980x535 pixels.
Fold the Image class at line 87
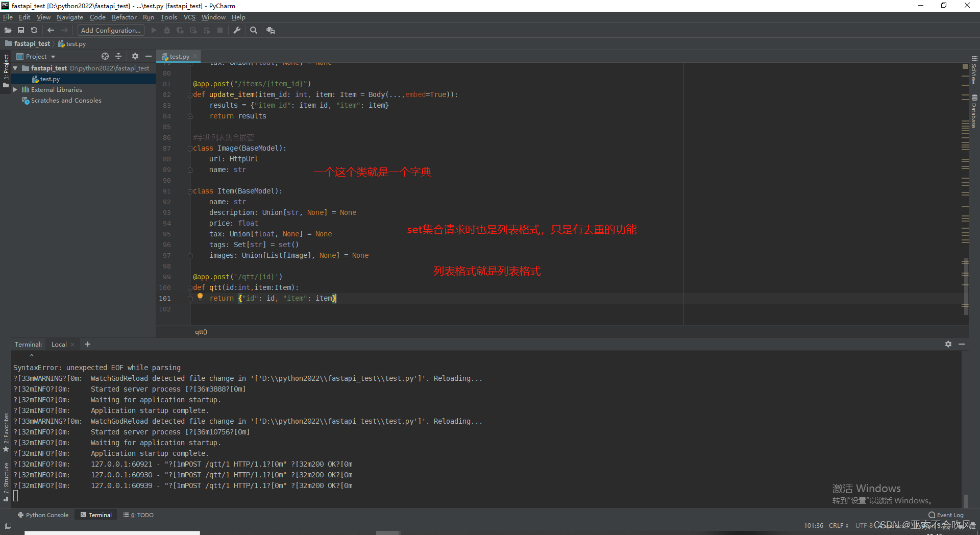pos(190,148)
